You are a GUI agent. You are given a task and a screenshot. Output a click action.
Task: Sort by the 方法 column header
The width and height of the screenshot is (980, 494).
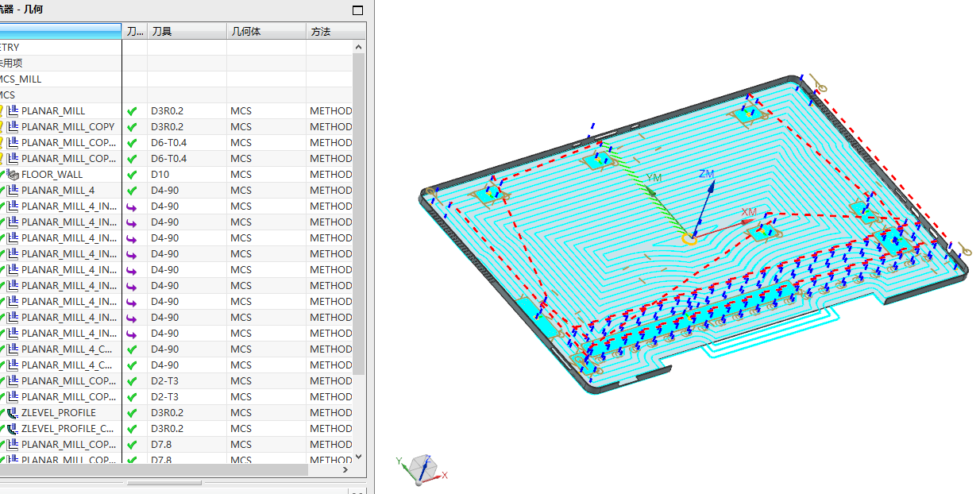(x=336, y=31)
